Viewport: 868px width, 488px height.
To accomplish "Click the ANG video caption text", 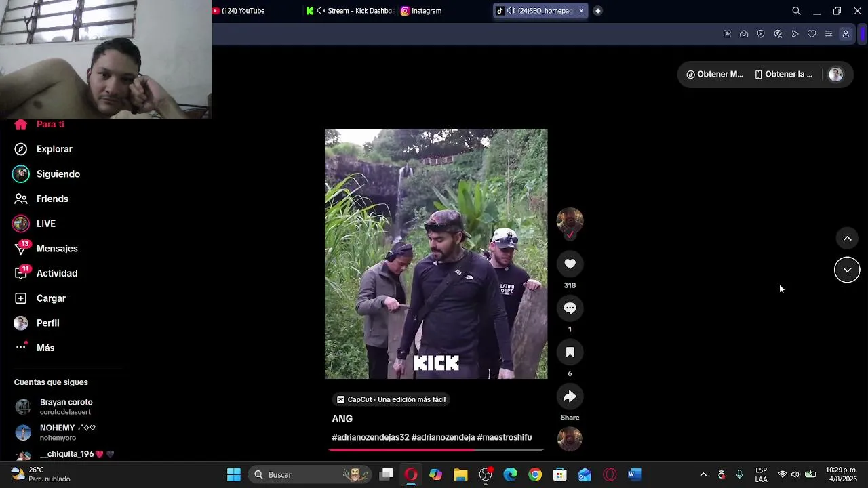I will [342, 419].
